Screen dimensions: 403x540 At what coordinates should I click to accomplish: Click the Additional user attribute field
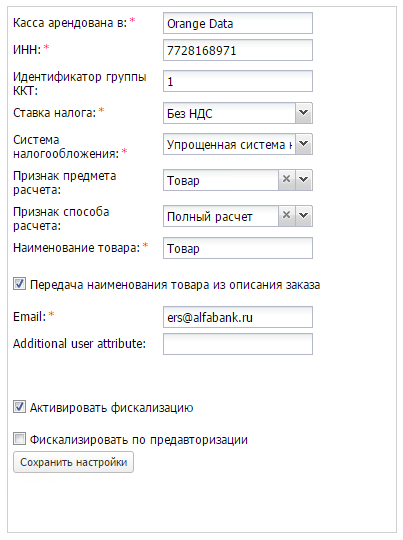tap(238, 344)
